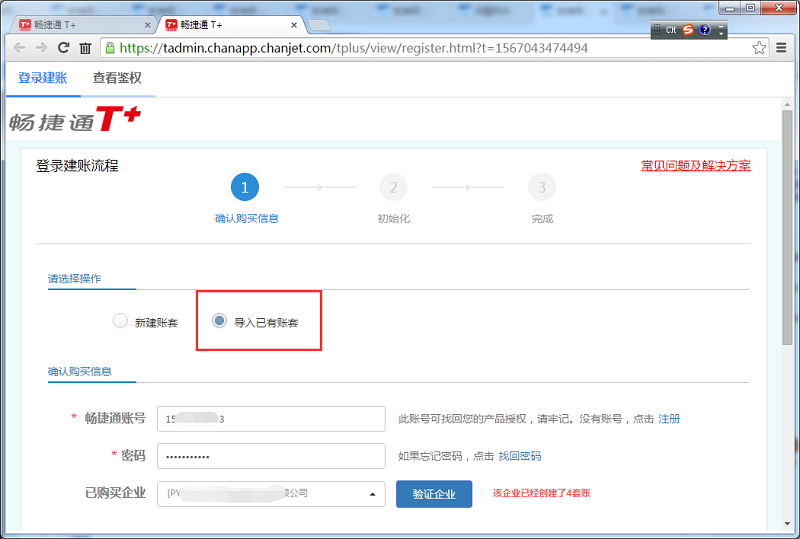Image resolution: width=800 pixels, height=539 pixels.
Task: Click the CH language indicator
Action: click(x=670, y=30)
